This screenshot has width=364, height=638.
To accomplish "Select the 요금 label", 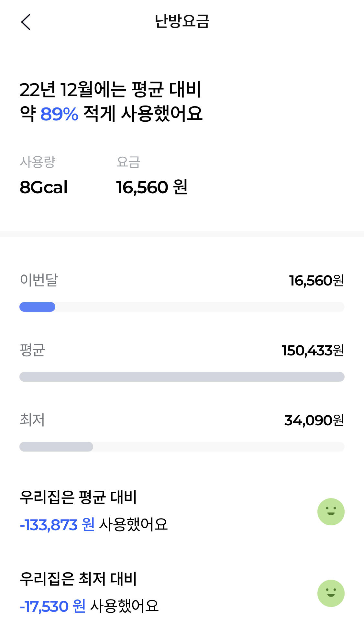I will [x=128, y=162].
